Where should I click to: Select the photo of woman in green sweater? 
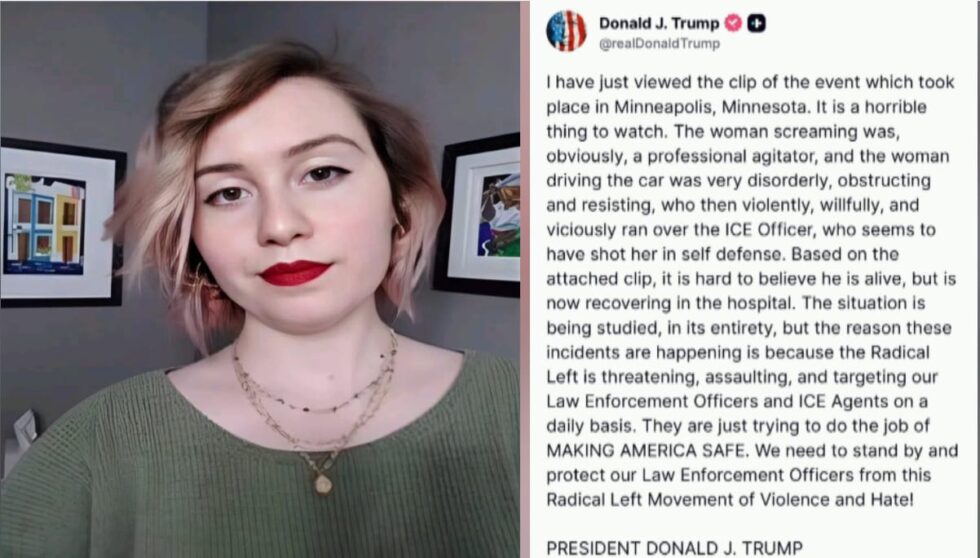point(260,279)
